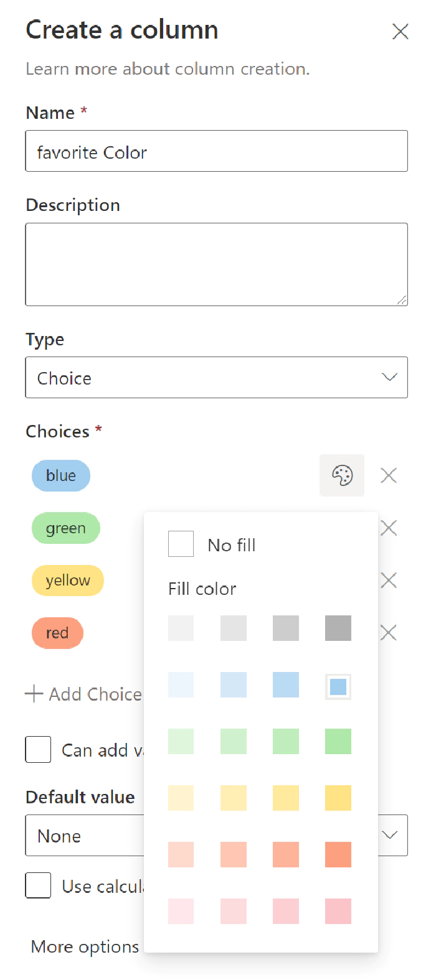Enable the Use calculated option
The width and height of the screenshot is (436, 980).
(38, 885)
